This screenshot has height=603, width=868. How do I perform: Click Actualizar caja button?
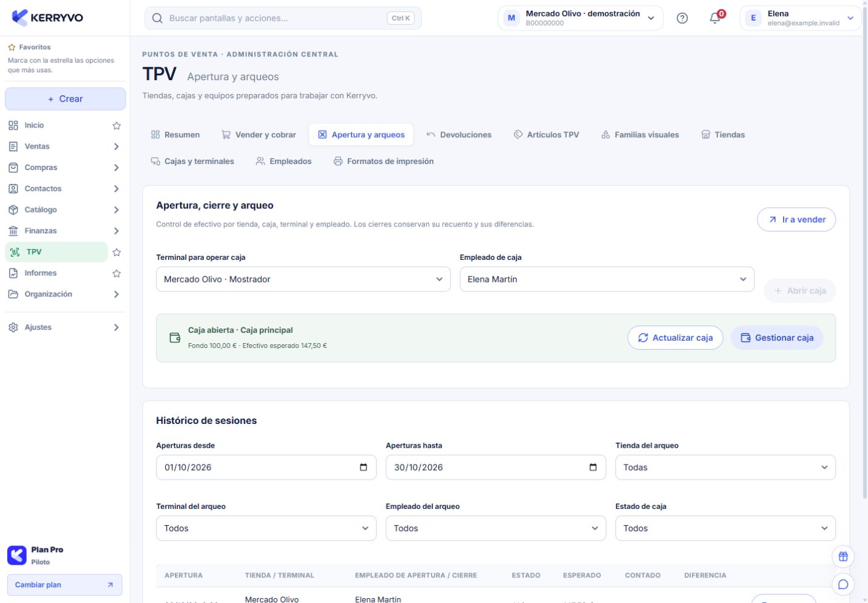675,338
